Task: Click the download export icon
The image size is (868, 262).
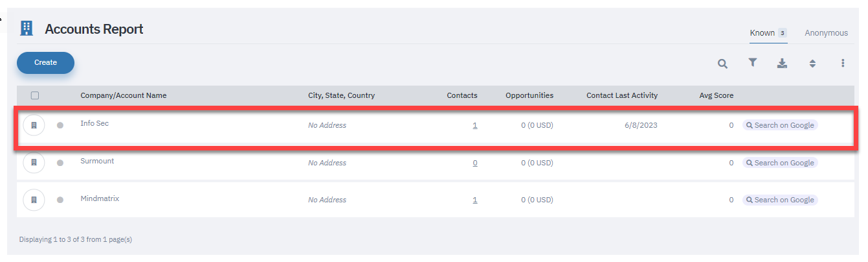Action: pos(783,63)
